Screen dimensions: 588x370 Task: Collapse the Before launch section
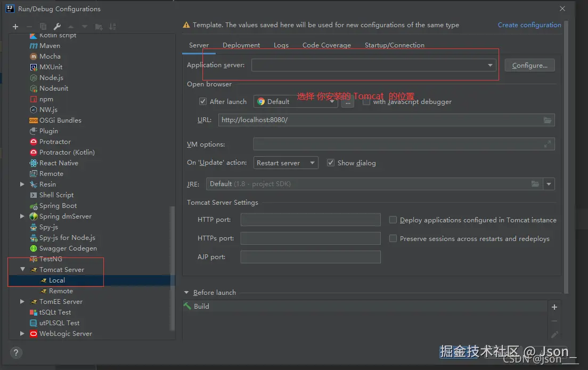point(186,292)
